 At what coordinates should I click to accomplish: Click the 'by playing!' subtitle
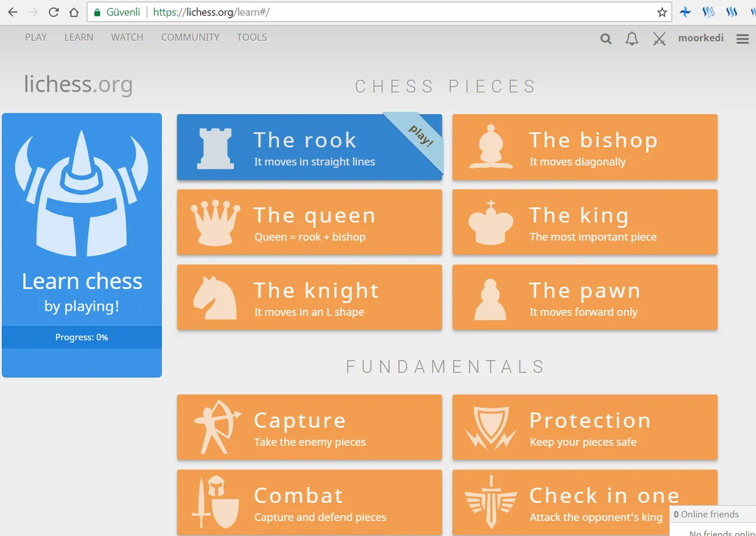(x=82, y=306)
